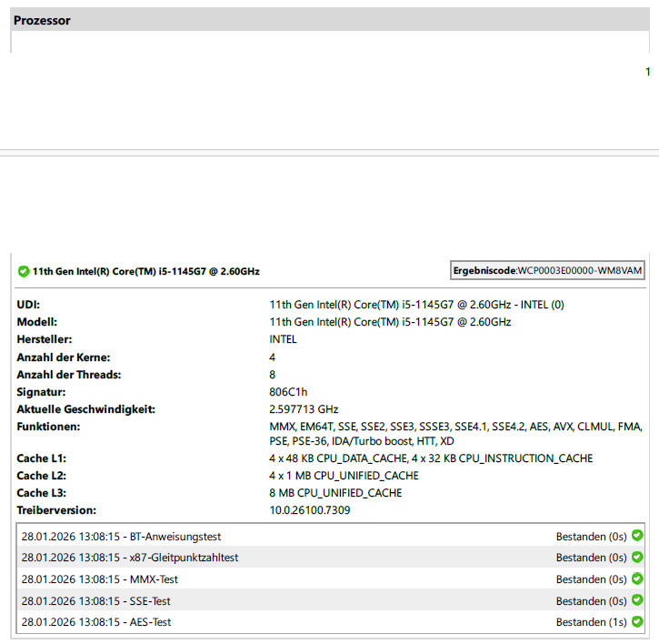
Task: Click the SSE-Test green check icon
Action: pyautogui.click(x=637, y=600)
